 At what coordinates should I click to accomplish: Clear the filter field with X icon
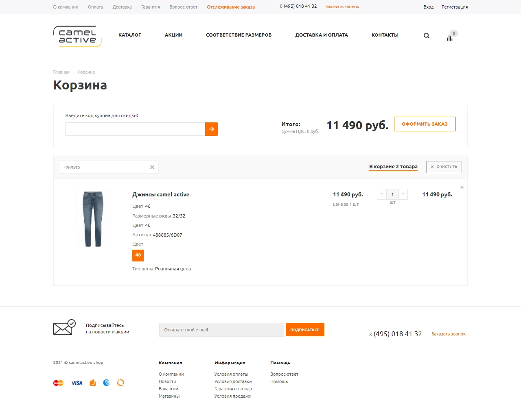[x=152, y=167]
